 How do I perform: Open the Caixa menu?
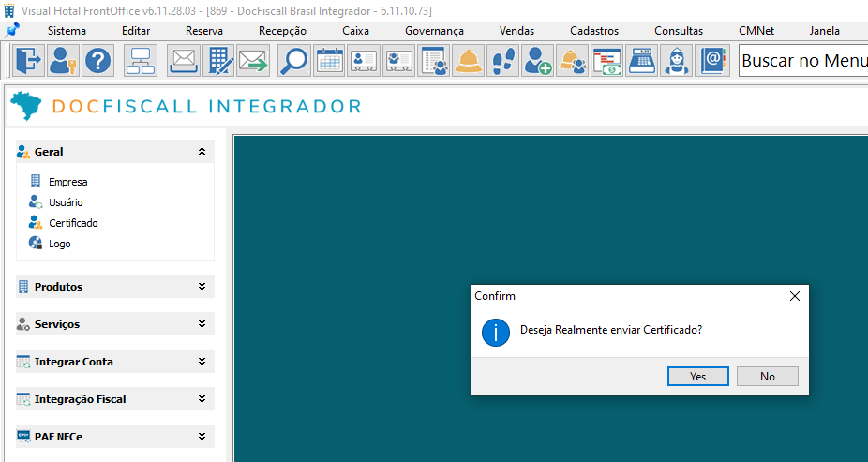click(355, 31)
